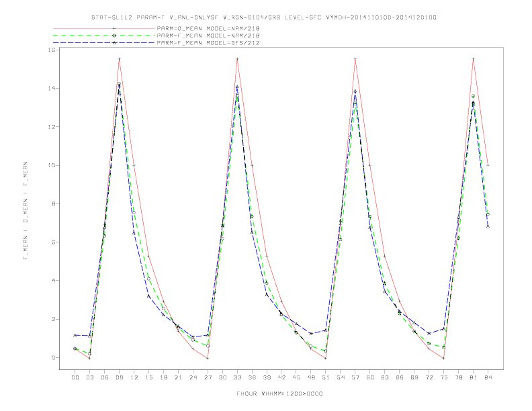Click the y-axis tick label 2
Viewport: 532px width, 411px height.
[x=54, y=319]
